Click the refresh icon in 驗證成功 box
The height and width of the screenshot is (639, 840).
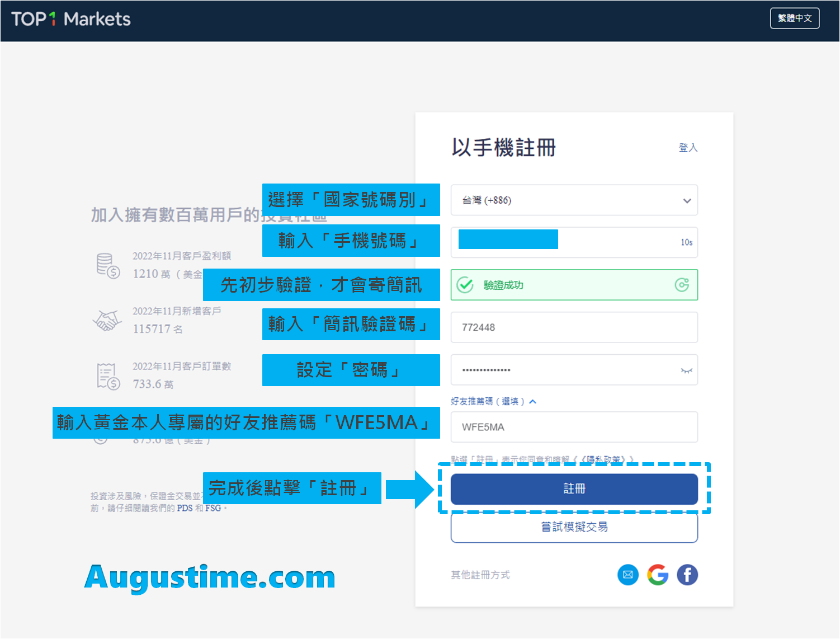pyautogui.click(x=682, y=285)
